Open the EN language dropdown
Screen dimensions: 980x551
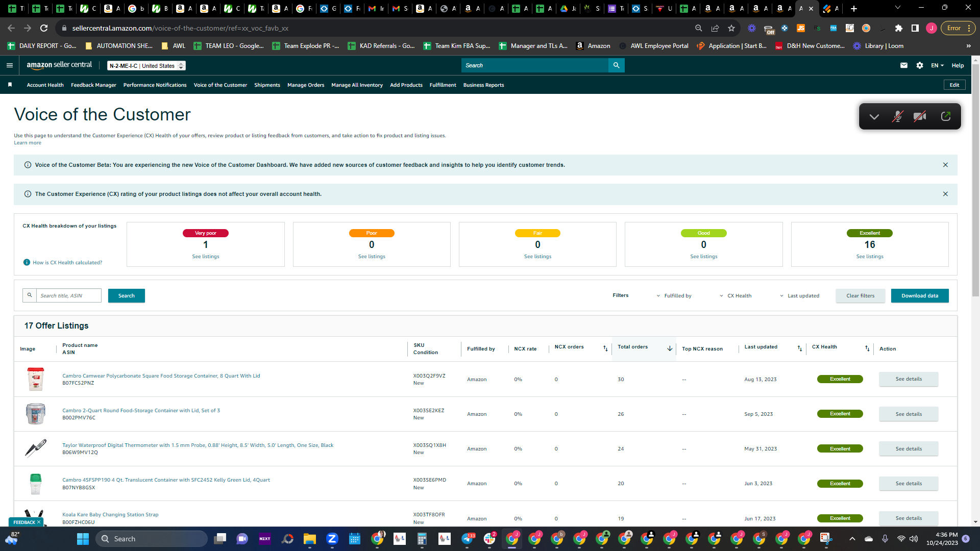point(937,65)
